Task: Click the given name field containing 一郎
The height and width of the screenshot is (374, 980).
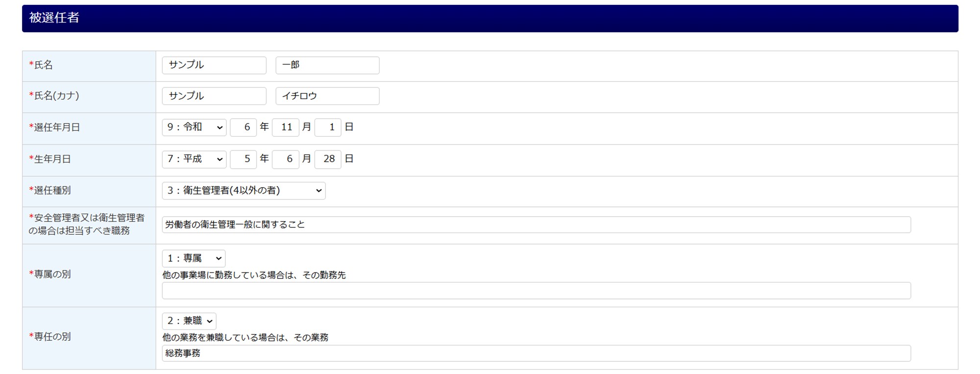Action: pos(327,65)
